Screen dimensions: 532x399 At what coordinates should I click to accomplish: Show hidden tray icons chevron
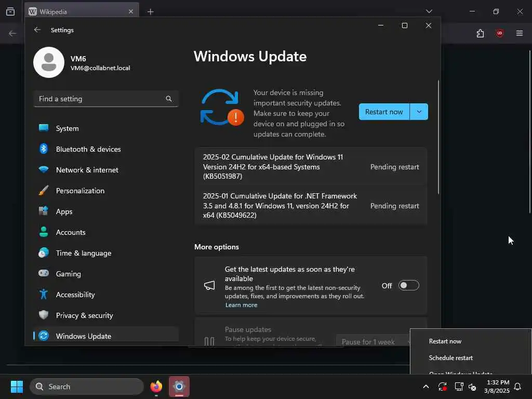pos(426,387)
